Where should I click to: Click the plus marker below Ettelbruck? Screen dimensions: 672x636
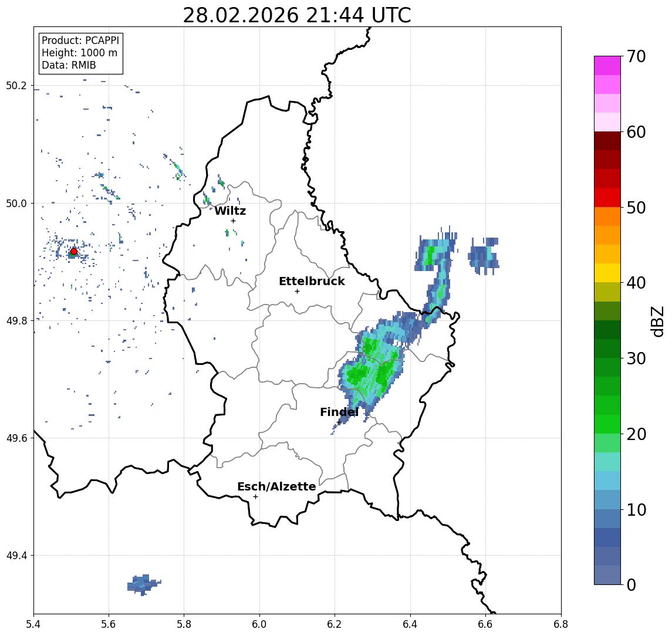tap(297, 292)
